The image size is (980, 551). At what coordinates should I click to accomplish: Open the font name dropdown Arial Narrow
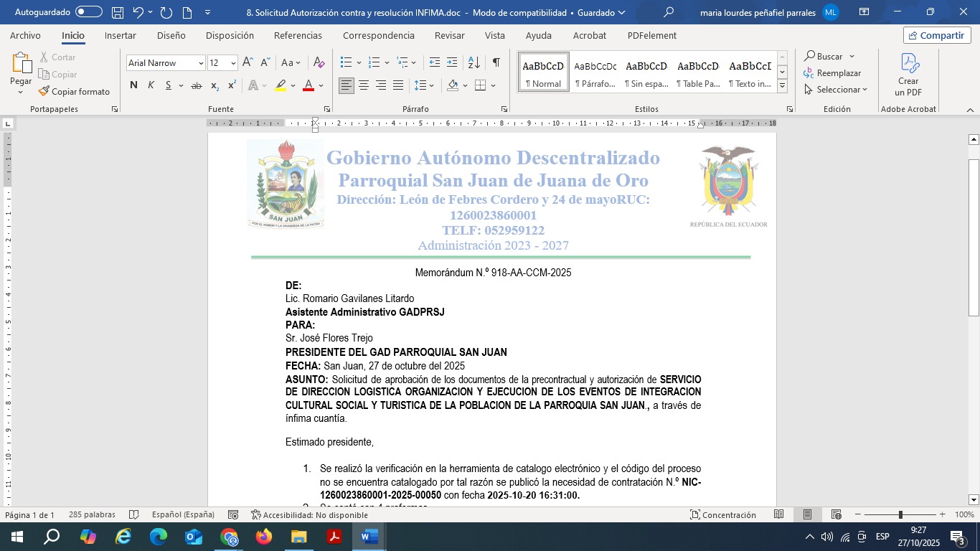[201, 63]
